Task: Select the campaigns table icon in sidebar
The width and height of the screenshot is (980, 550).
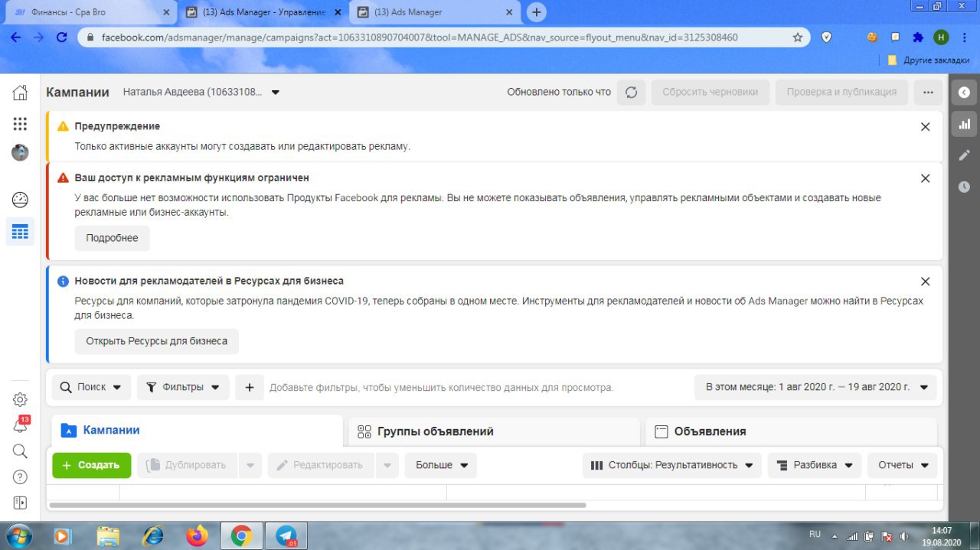Action: (x=20, y=231)
